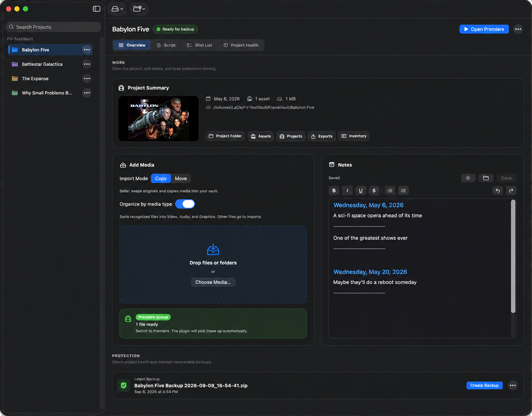Insert a bulleted list in Notes

click(390, 190)
